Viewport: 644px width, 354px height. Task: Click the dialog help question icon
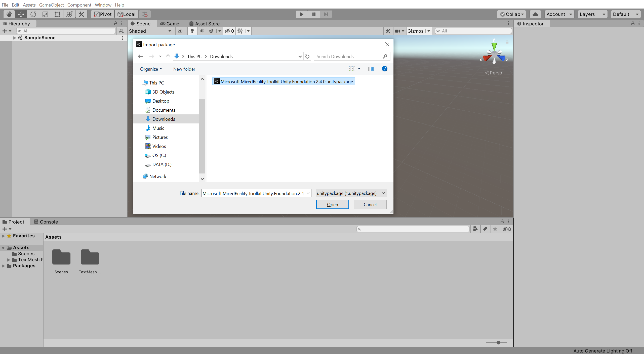point(384,69)
